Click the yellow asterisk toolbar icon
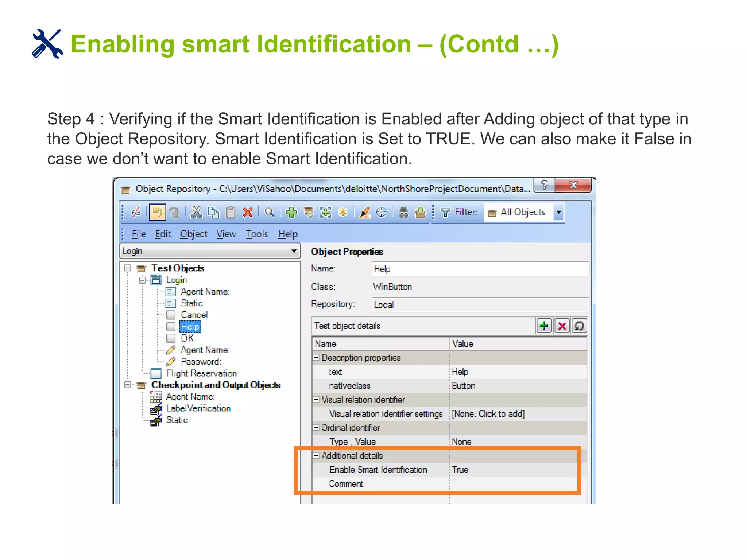 coord(343,212)
